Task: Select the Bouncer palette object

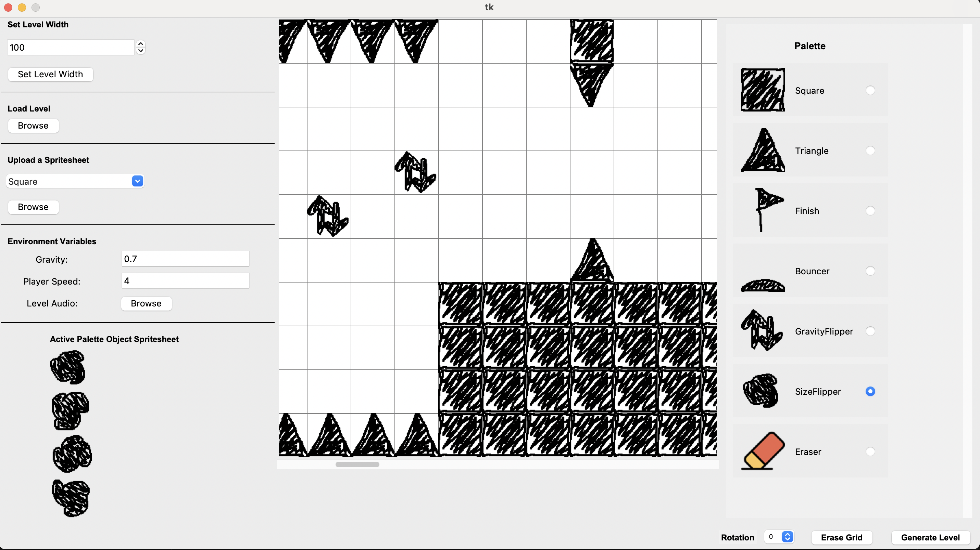Action: (870, 271)
